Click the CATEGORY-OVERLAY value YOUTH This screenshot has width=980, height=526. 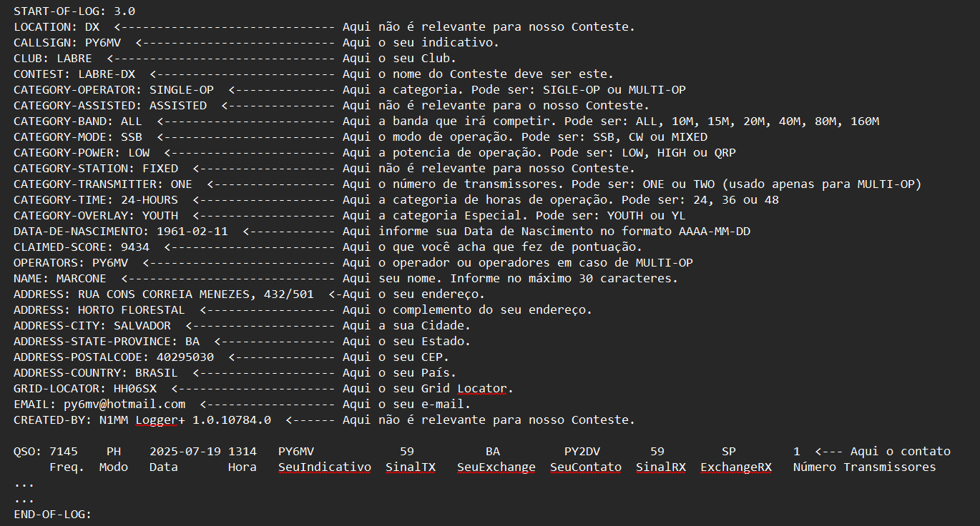click(x=160, y=216)
